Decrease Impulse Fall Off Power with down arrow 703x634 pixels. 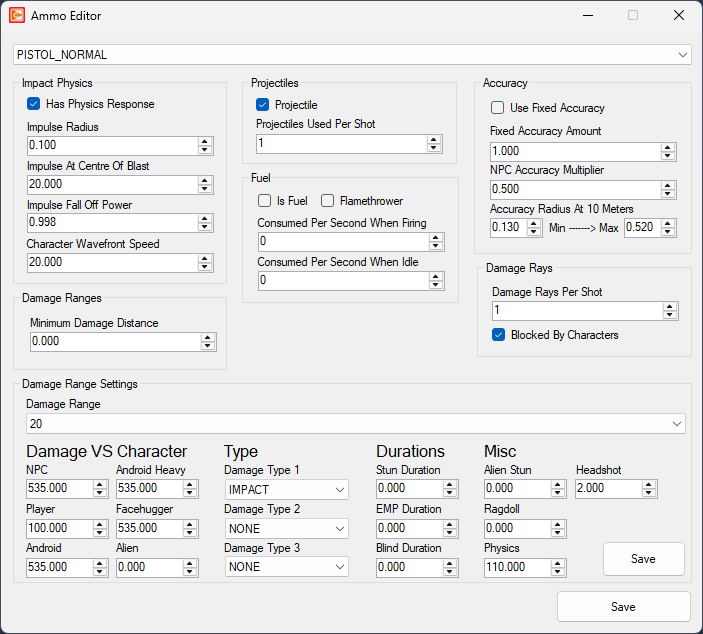[205, 227]
